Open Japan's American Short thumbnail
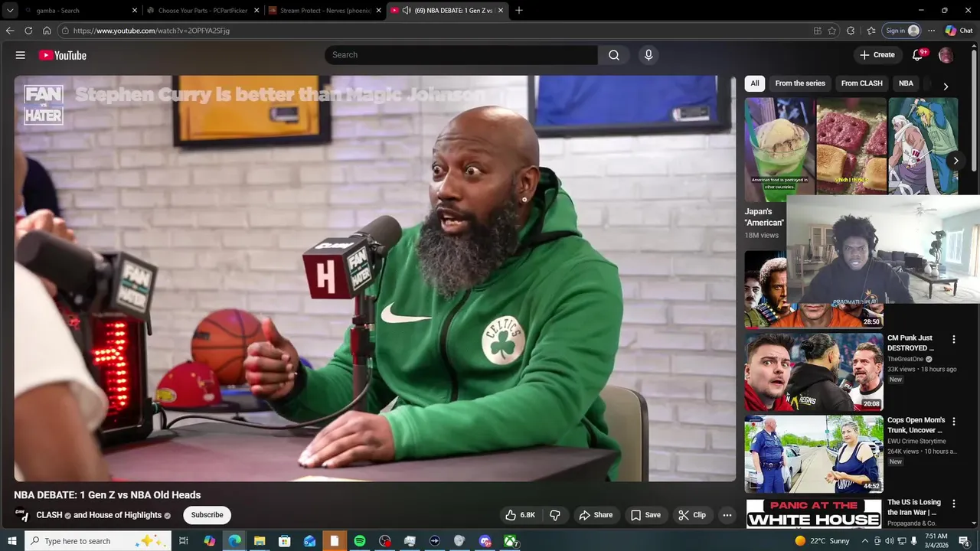Image resolution: width=980 pixels, height=551 pixels. [779, 149]
